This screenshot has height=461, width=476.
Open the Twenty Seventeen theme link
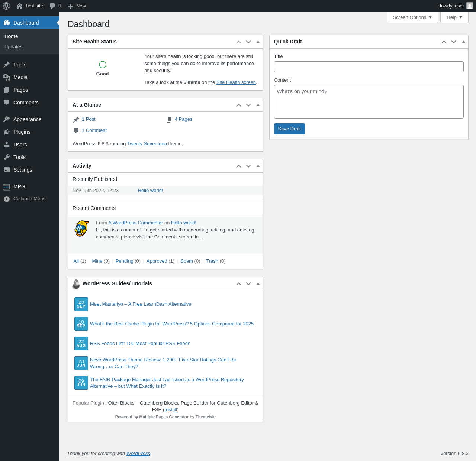147,144
